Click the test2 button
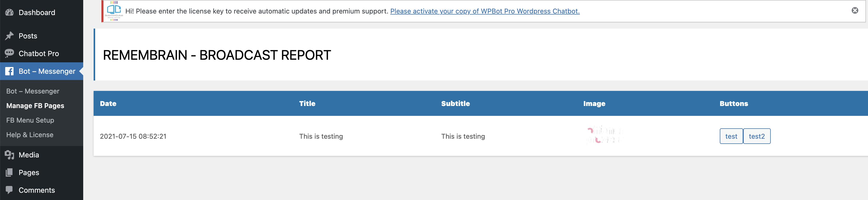The height and width of the screenshot is (200, 868). [x=757, y=136]
